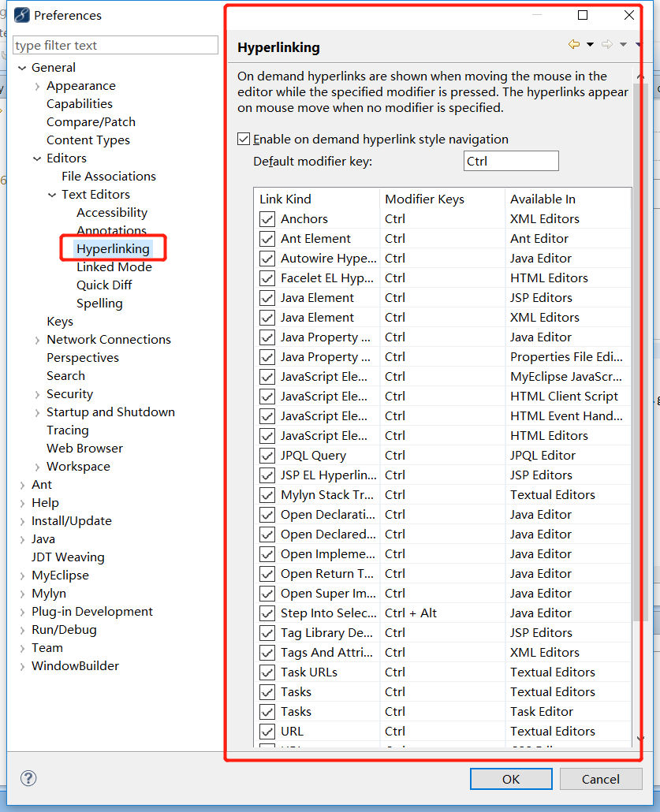Image resolution: width=660 pixels, height=812 pixels.
Task: Open the Web Browser preference page
Action: tap(84, 448)
